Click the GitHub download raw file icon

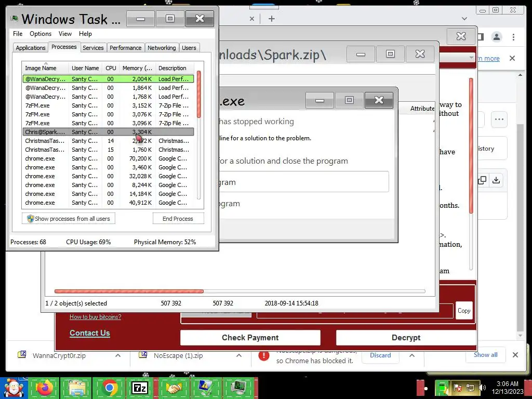[x=496, y=180]
